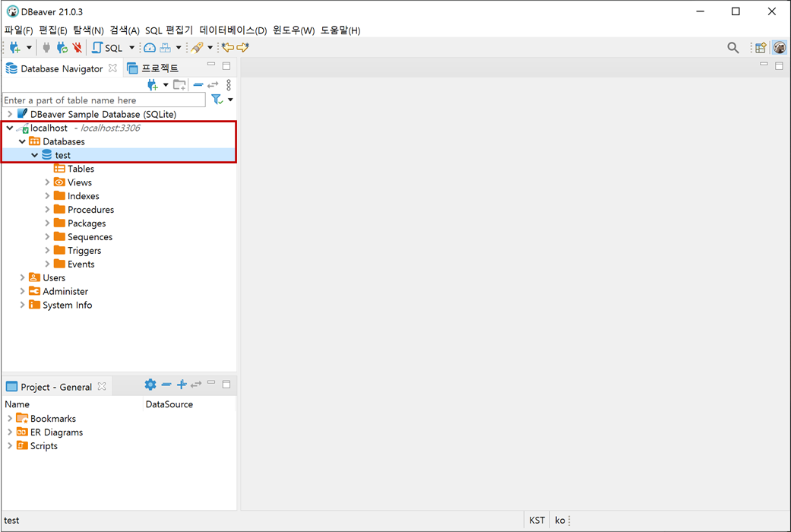
Task: Maximize the Database Navigator panel
Action: pos(226,66)
